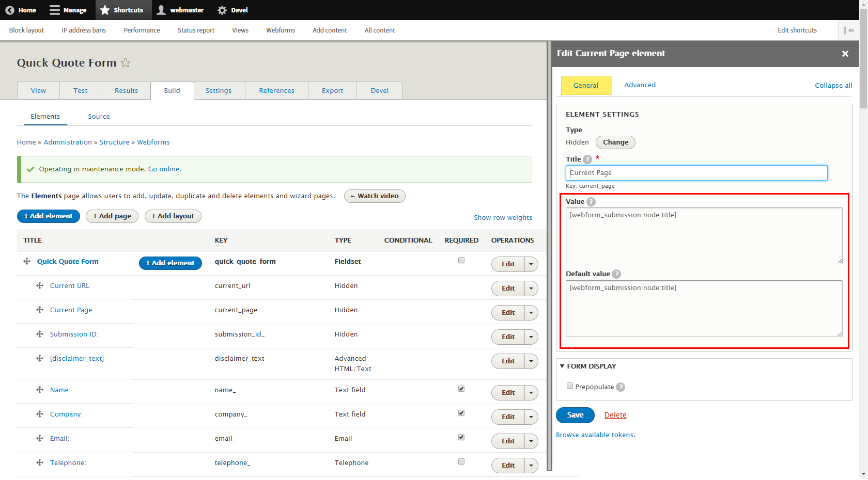
Task: Click inside the Title text field
Action: point(696,172)
